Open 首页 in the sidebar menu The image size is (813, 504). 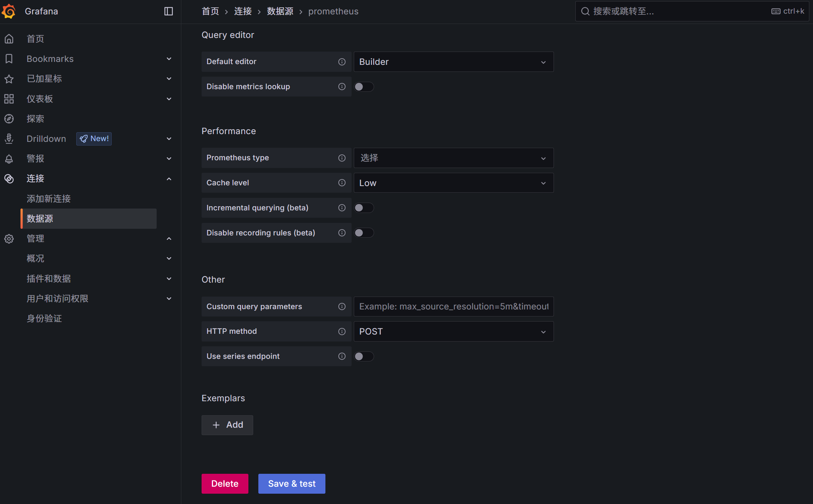click(35, 39)
